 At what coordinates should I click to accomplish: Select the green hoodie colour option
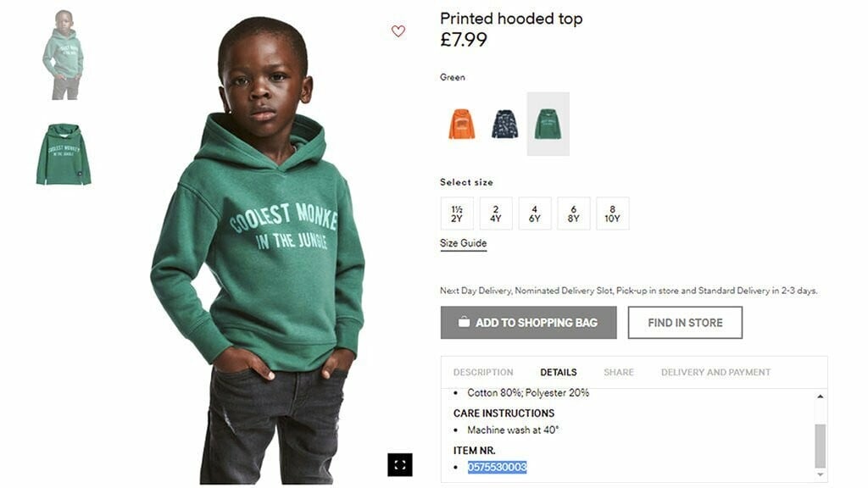click(548, 124)
